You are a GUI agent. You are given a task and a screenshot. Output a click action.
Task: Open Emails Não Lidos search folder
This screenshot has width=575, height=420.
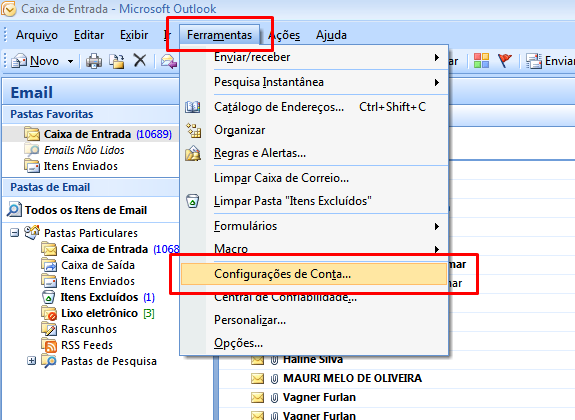[84, 150]
